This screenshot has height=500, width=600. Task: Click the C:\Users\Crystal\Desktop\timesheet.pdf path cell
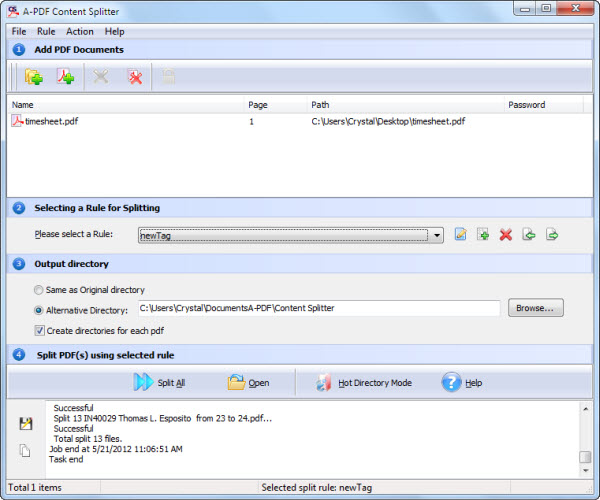point(388,121)
